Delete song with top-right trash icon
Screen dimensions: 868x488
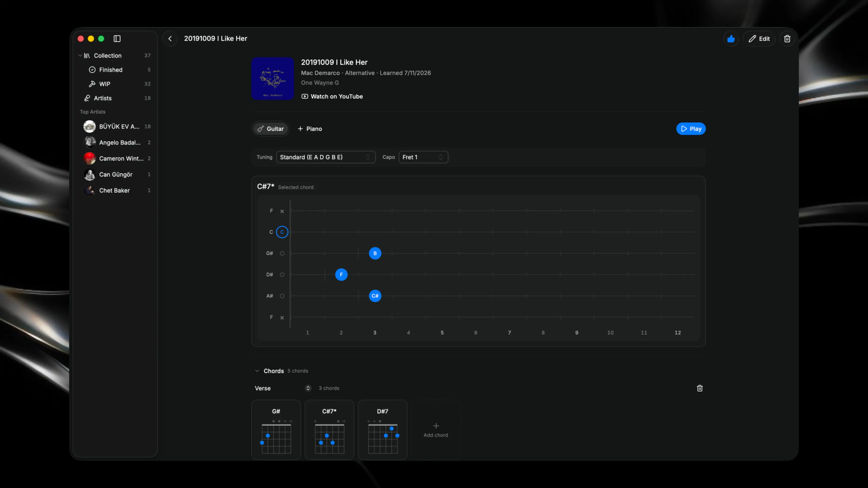(787, 39)
